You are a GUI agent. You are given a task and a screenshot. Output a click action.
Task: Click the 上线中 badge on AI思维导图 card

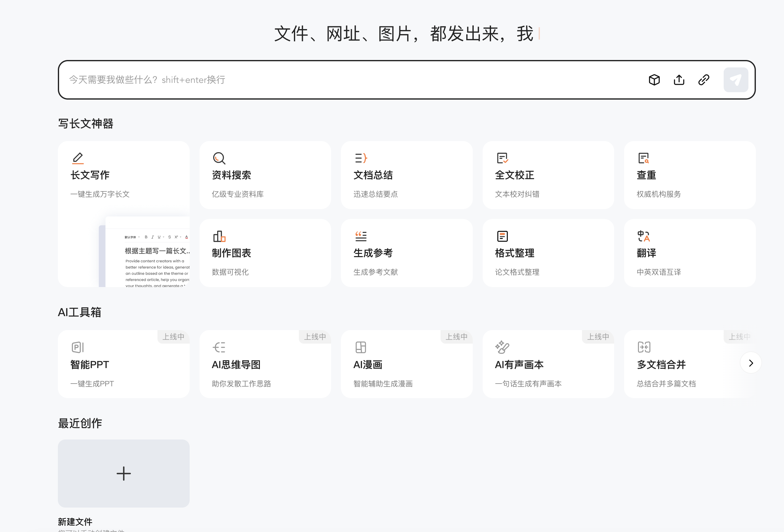[315, 337]
